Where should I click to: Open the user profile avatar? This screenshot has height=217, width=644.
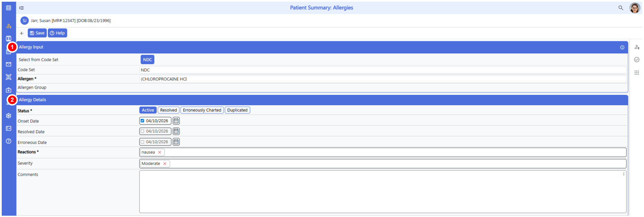pyautogui.click(x=635, y=8)
